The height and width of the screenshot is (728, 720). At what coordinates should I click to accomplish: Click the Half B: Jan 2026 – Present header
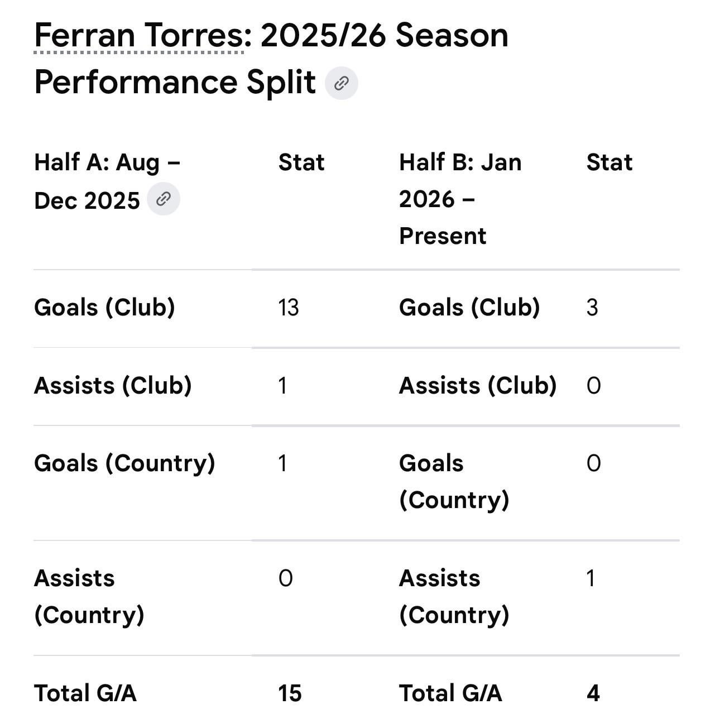(x=460, y=199)
